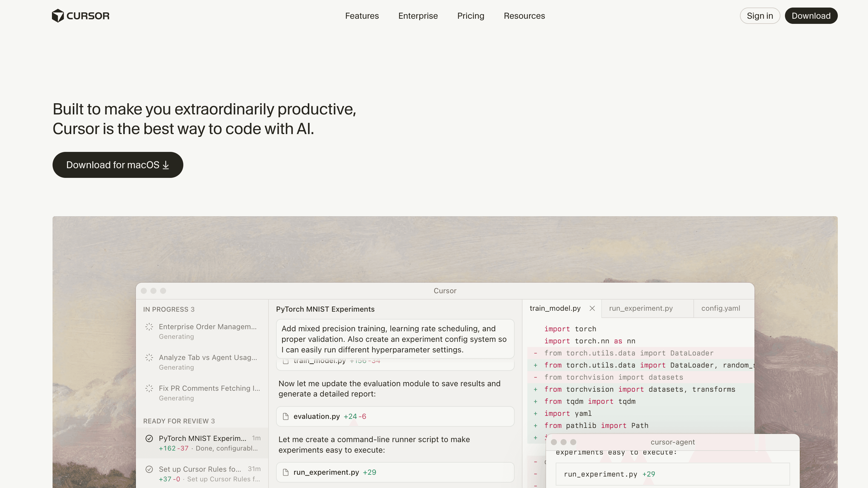Click the Cursor cube logo icon
The width and height of the screenshot is (868, 488).
point(58,16)
